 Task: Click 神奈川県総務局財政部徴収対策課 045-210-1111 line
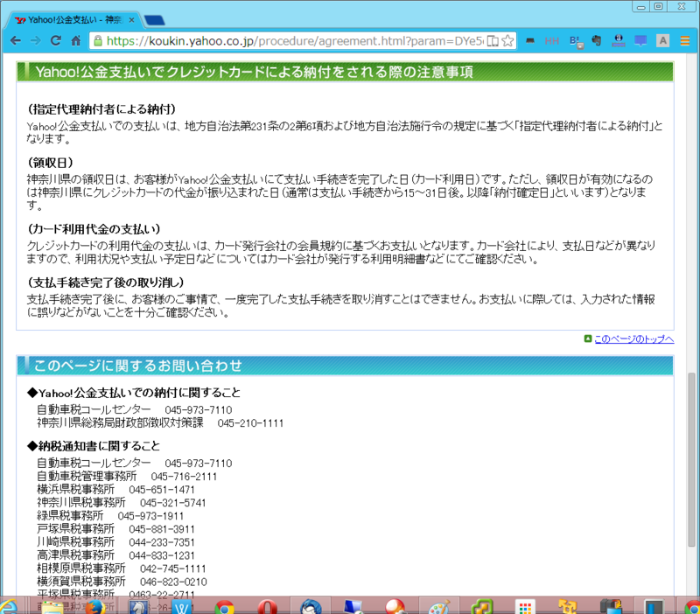[x=160, y=423]
